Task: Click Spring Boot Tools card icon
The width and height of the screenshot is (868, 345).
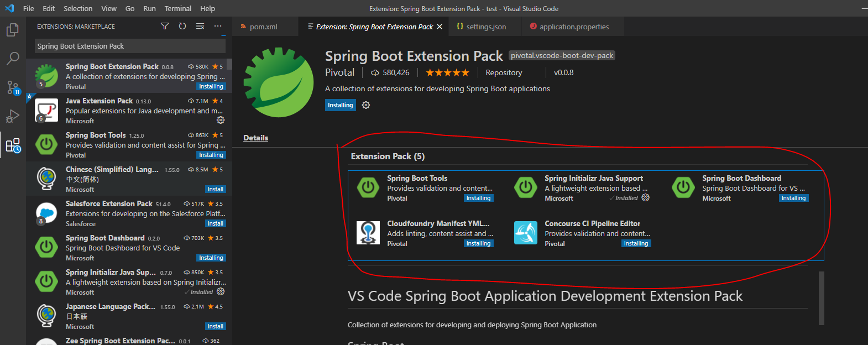Action: tap(368, 187)
